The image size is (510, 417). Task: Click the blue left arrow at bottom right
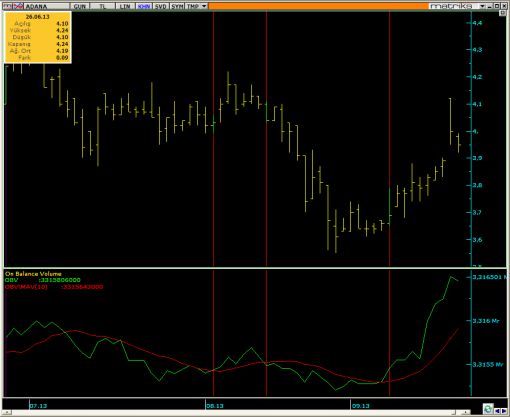[x=497, y=411]
